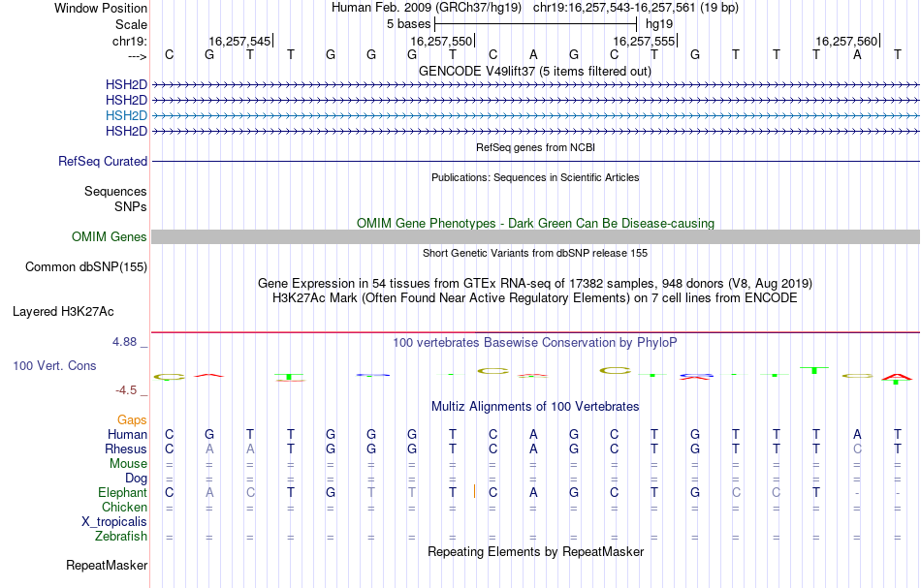Open the RefSeq Curated track label
The height and width of the screenshot is (588, 921).
click(103, 162)
